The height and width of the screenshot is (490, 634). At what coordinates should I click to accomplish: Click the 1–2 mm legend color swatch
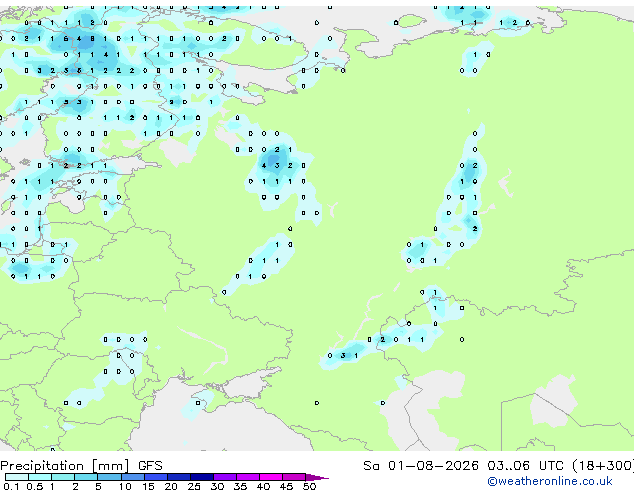(63, 477)
